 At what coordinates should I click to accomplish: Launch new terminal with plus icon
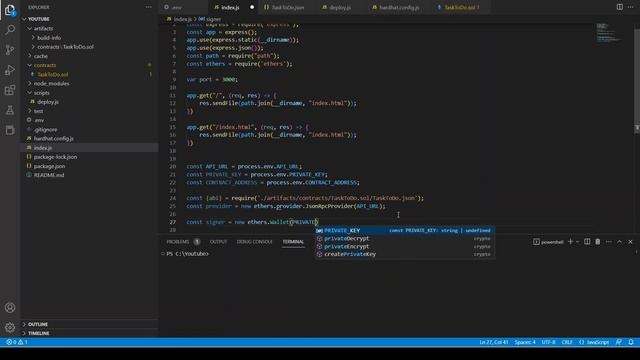[571, 242]
